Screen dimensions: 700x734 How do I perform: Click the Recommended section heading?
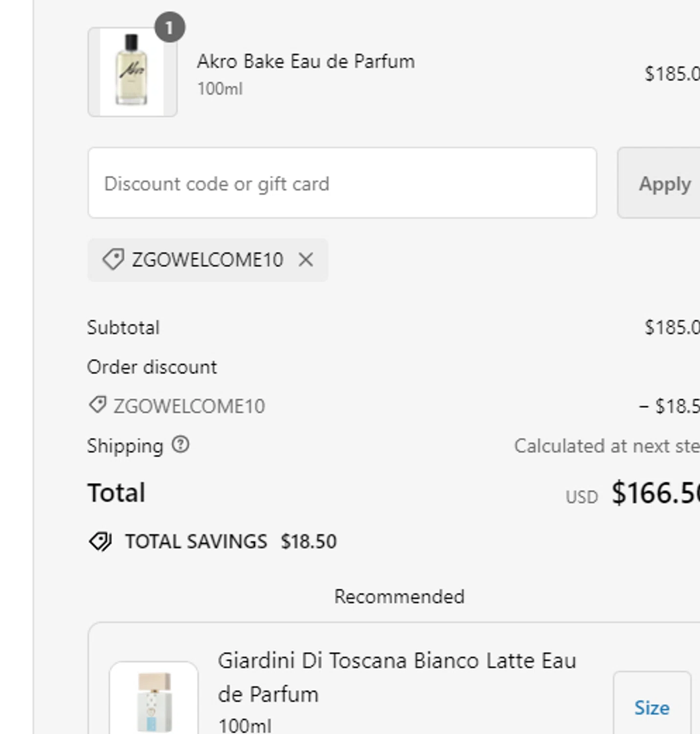pyautogui.click(x=399, y=596)
